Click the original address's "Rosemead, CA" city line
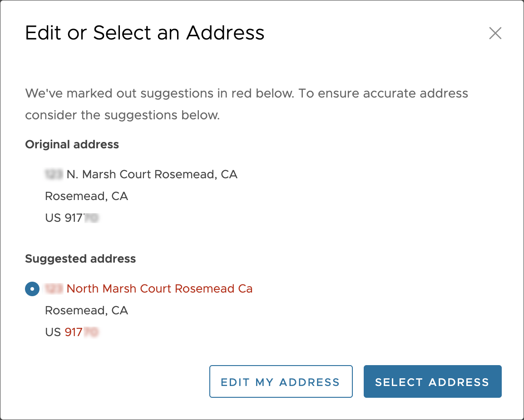The image size is (524, 420). coord(86,196)
